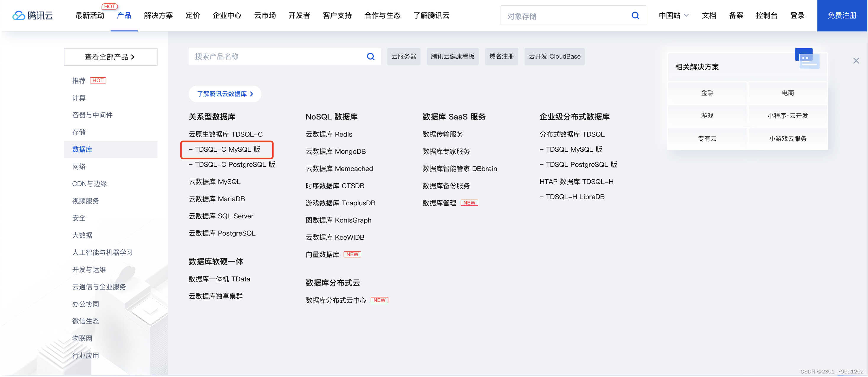
Task: Click the Tencent Cloud logo
Action: pyautogui.click(x=33, y=15)
